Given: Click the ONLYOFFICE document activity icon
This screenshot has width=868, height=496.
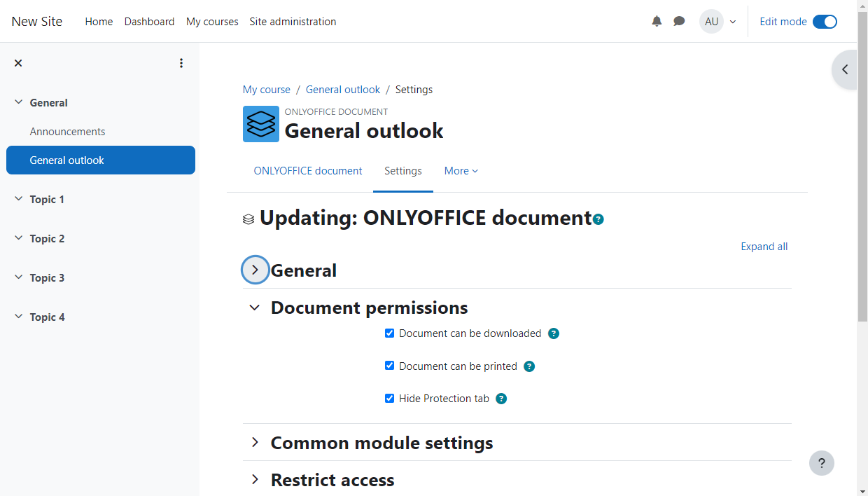Looking at the screenshot, I should [260, 124].
